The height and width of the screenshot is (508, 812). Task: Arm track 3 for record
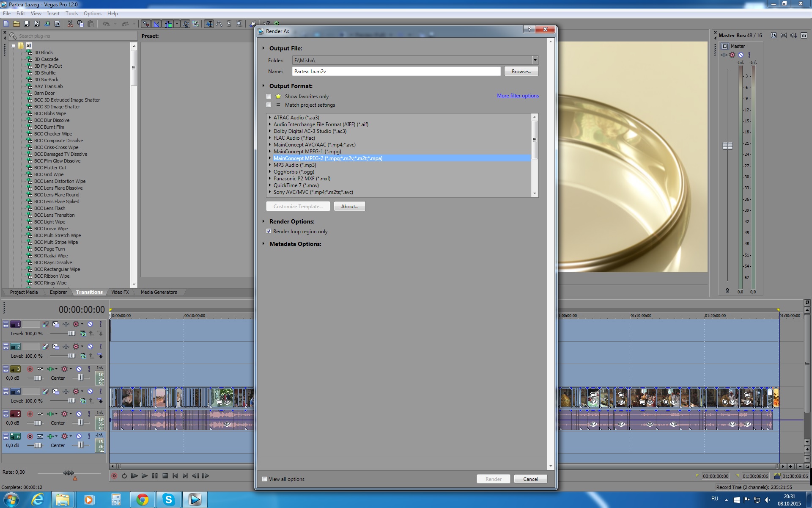pos(30,369)
